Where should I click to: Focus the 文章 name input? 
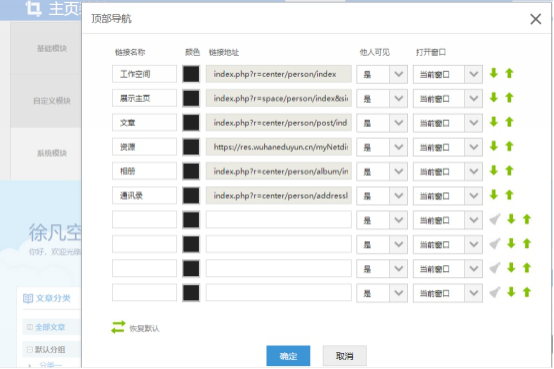[x=144, y=123]
